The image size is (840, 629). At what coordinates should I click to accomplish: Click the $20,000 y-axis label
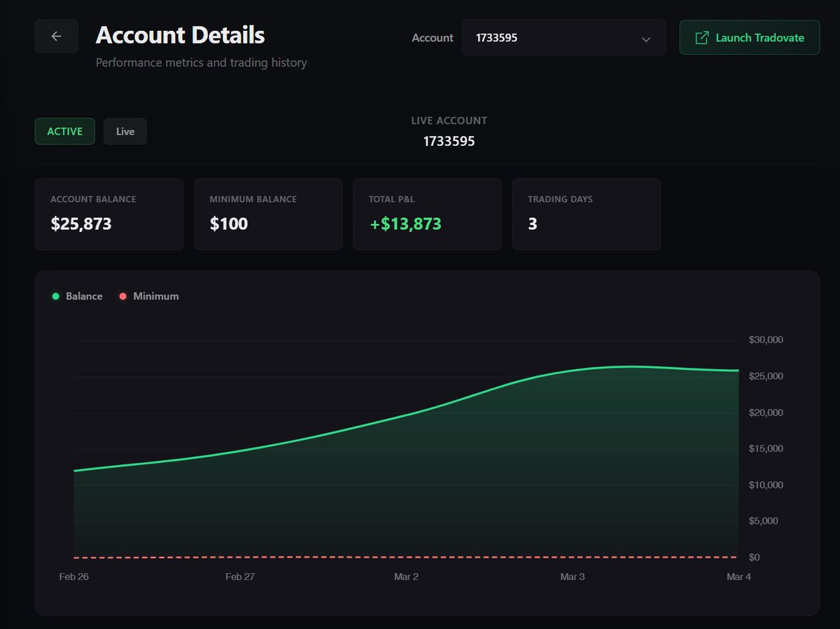766,413
